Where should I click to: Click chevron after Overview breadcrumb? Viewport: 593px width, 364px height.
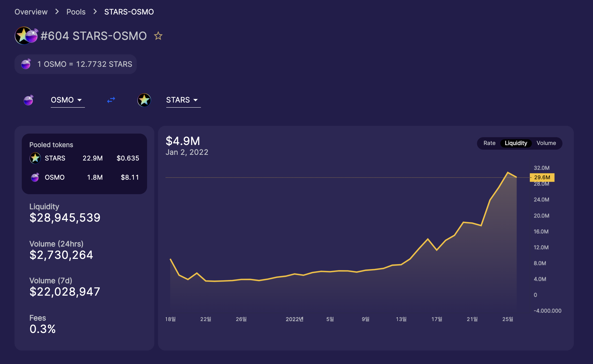click(57, 12)
